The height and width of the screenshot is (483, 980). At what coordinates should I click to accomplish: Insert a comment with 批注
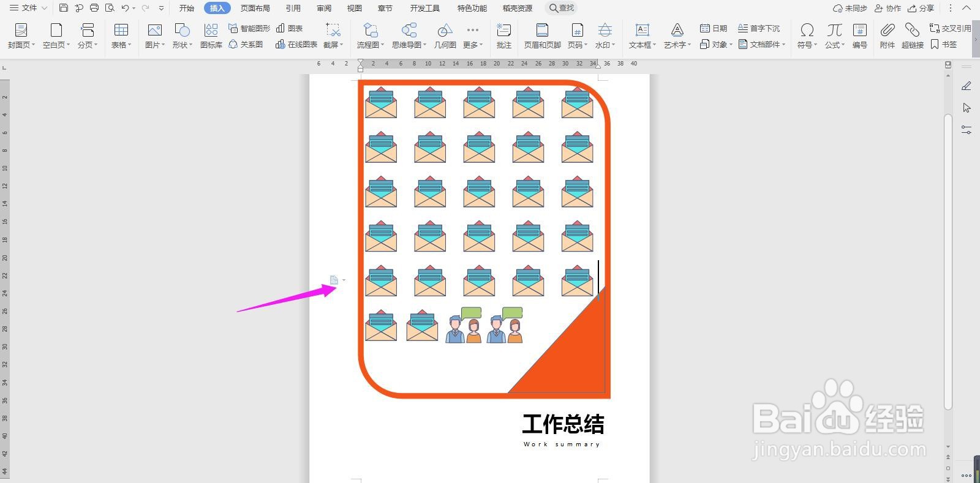[x=504, y=36]
